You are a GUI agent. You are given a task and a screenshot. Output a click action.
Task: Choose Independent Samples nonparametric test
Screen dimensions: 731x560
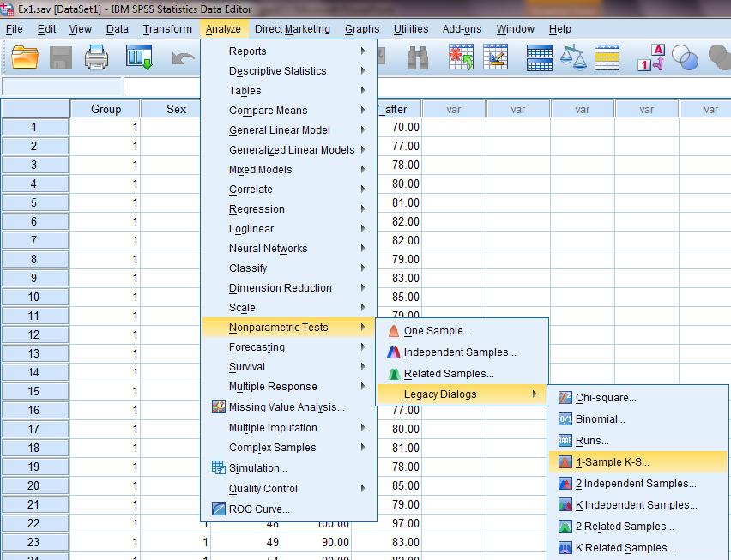(x=462, y=352)
